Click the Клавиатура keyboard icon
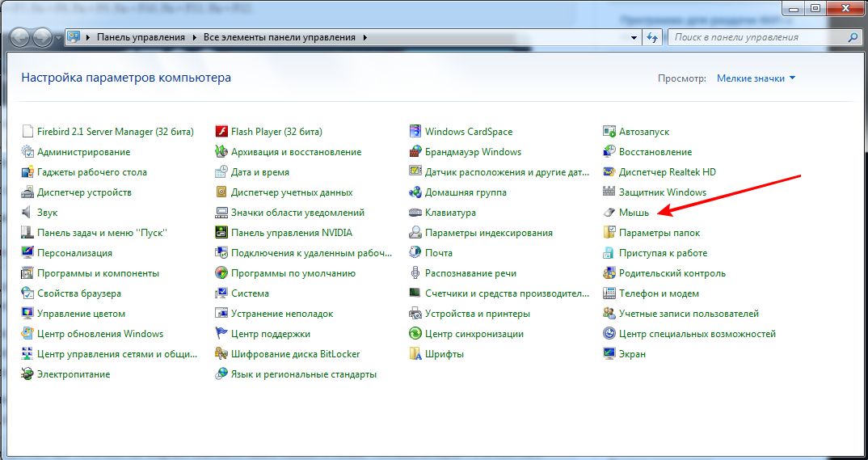 415,213
